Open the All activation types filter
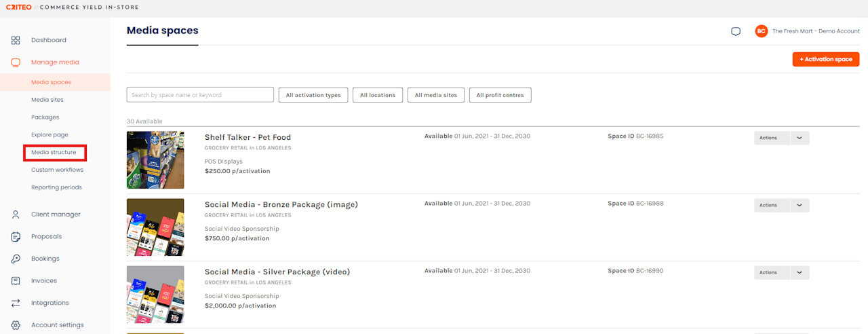Screen dimensions: 868x334 coord(313,95)
